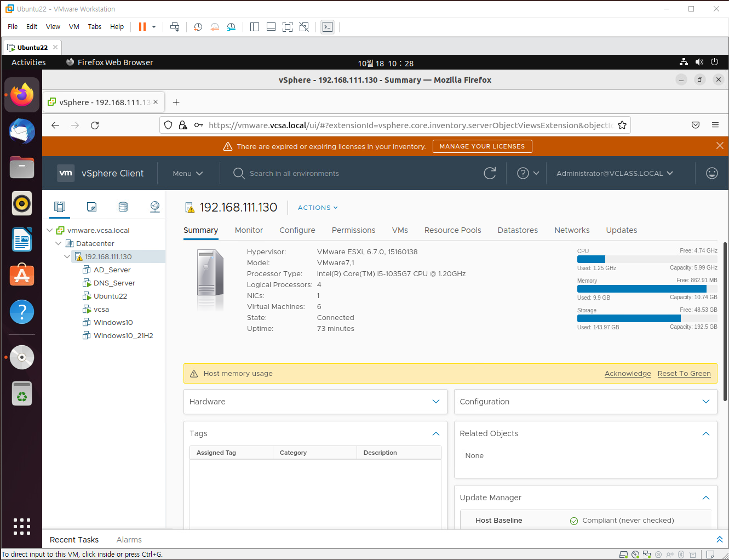Switch to the Updates tab

click(622, 230)
